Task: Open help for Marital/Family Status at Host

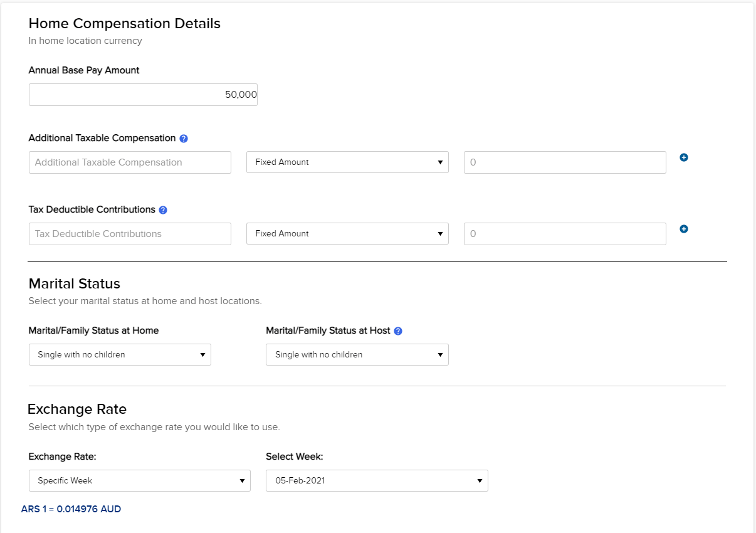Action: [x=397, y=330]
